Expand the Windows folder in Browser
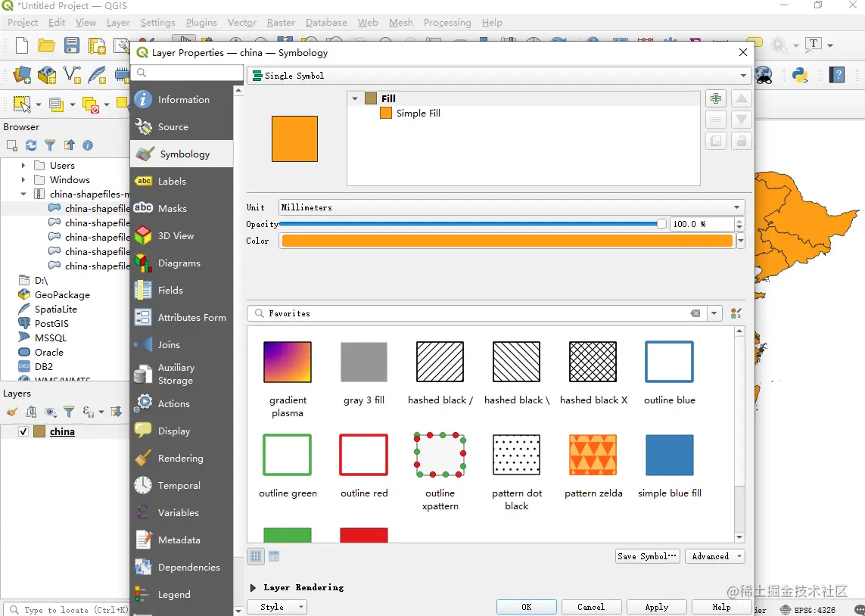Viewport: 865px width, 616px height. pyautogui.click(x=23, y=179)
